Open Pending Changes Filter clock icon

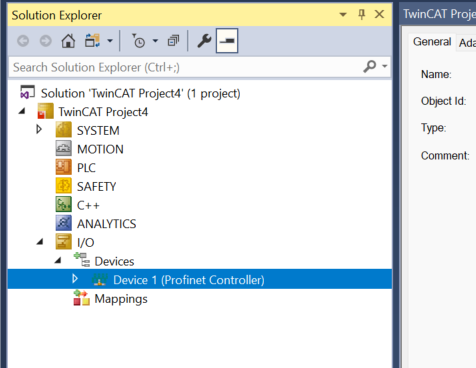coord(139,41)
